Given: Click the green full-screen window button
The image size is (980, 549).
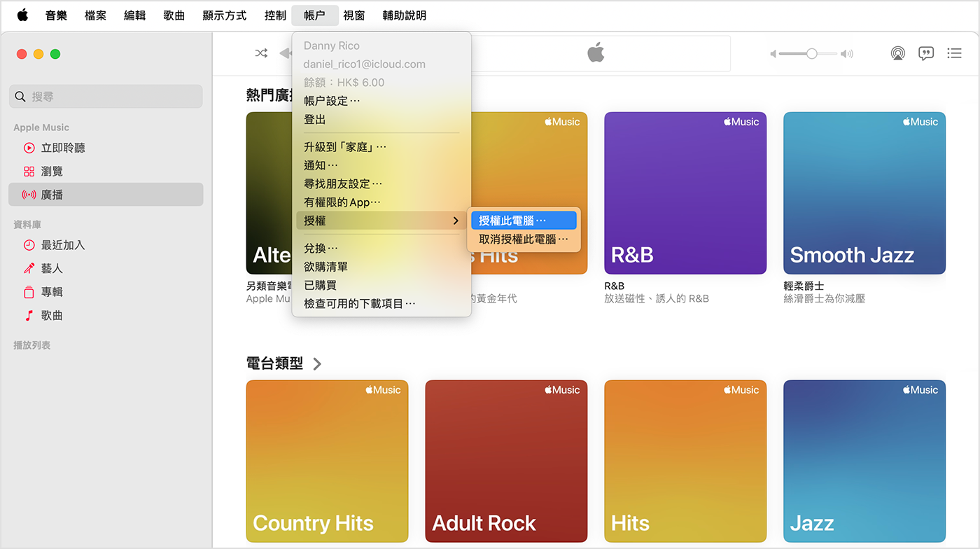Looking at the screenshot, I should tap(55, 54).
